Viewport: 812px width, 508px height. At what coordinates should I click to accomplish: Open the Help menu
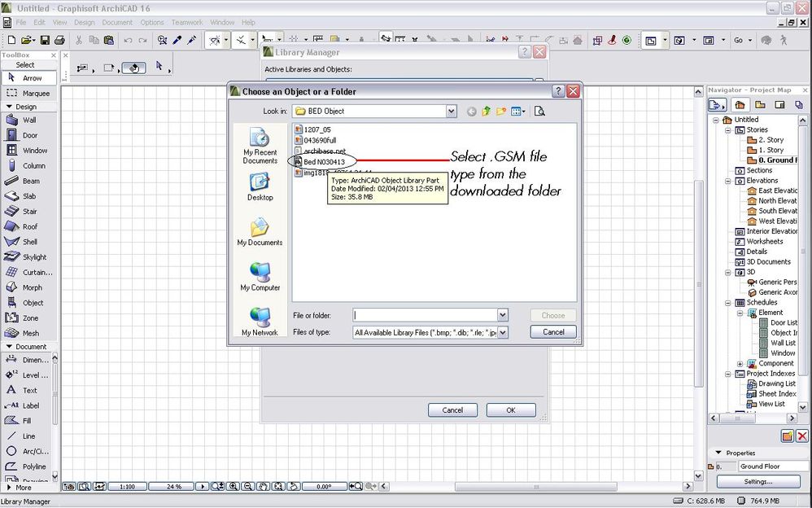point(248,22)
